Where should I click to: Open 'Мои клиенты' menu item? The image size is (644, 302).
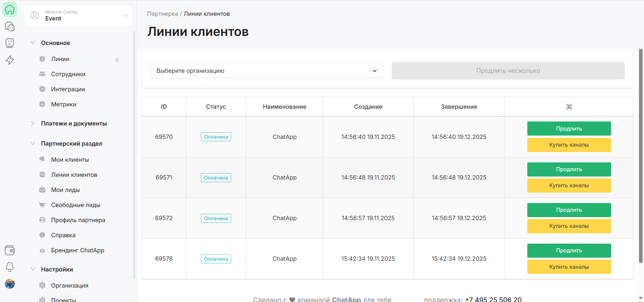pos(70,160)
